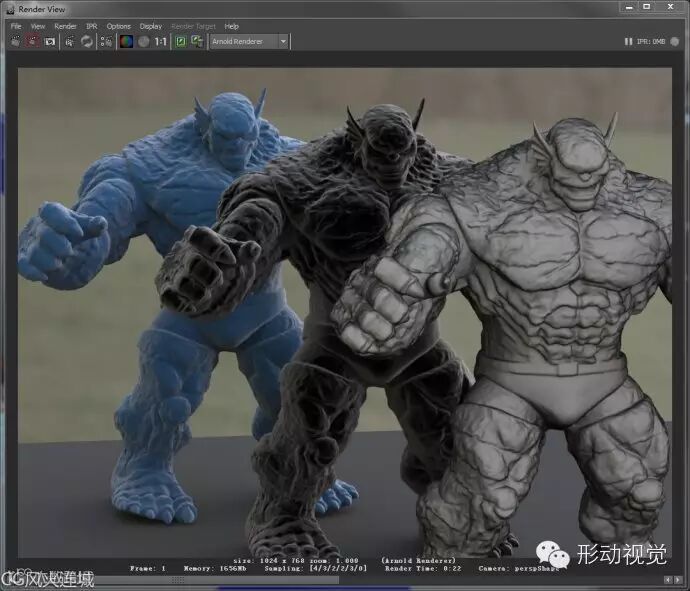
Task: Click the Render View window icon
Action: tap(10, 9)
